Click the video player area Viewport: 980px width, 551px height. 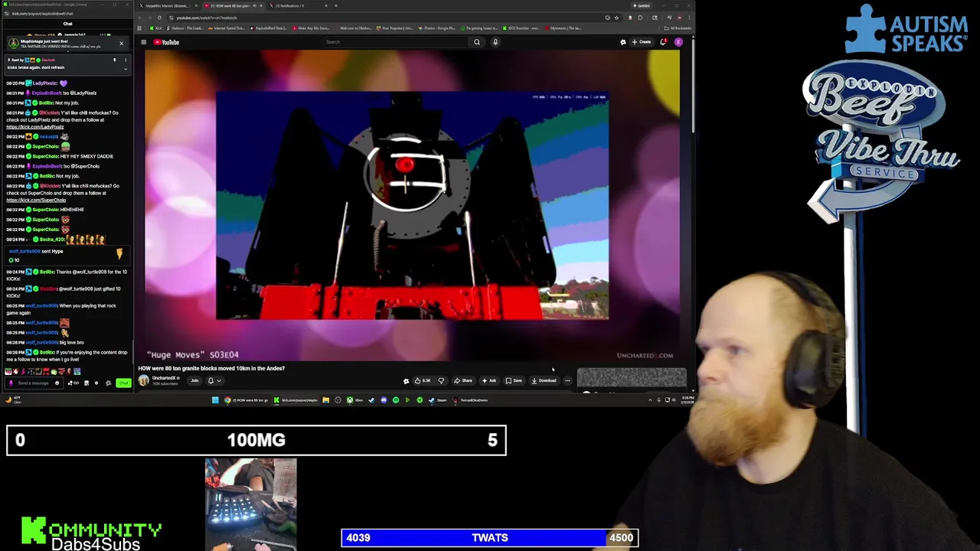[x=413, y=204]
